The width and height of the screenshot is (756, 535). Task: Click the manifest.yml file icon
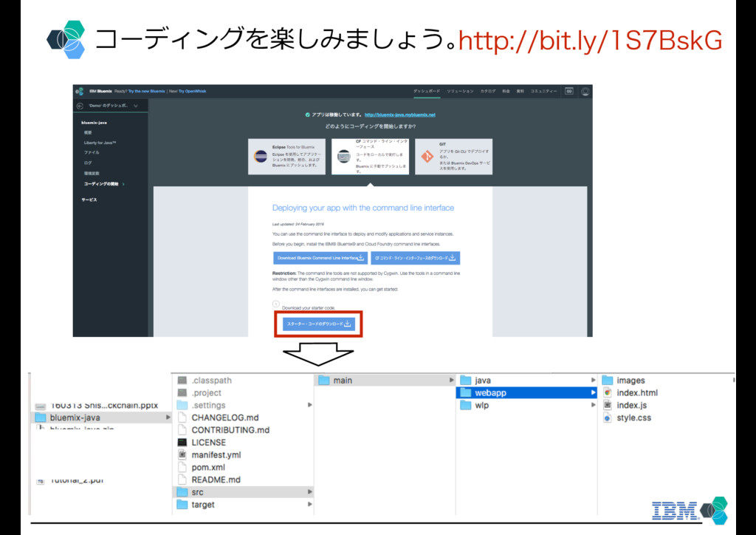182,454
